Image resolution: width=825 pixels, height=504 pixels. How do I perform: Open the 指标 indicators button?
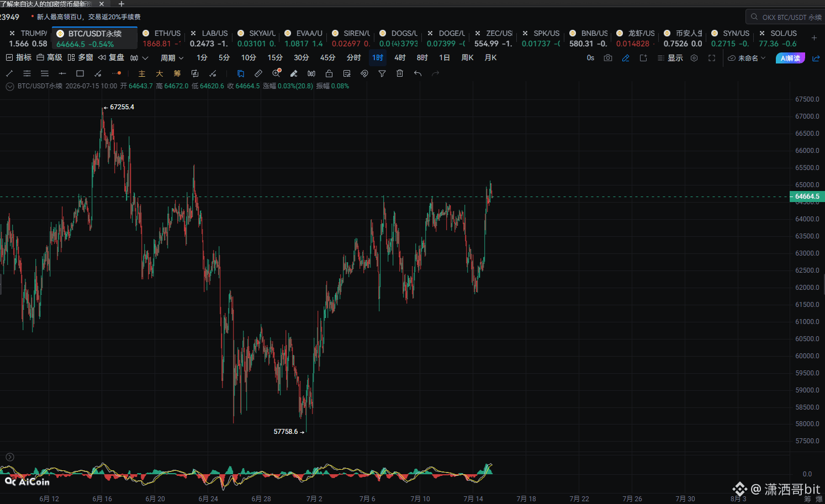coord(18,57)
